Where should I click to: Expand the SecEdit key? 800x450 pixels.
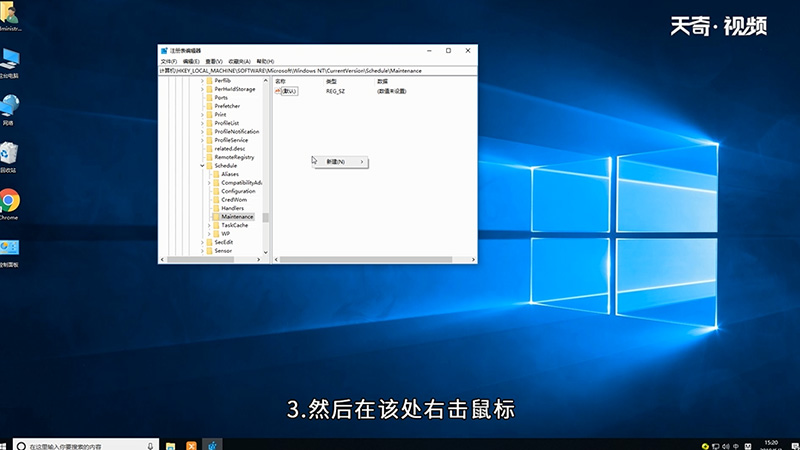pos(202,242)
